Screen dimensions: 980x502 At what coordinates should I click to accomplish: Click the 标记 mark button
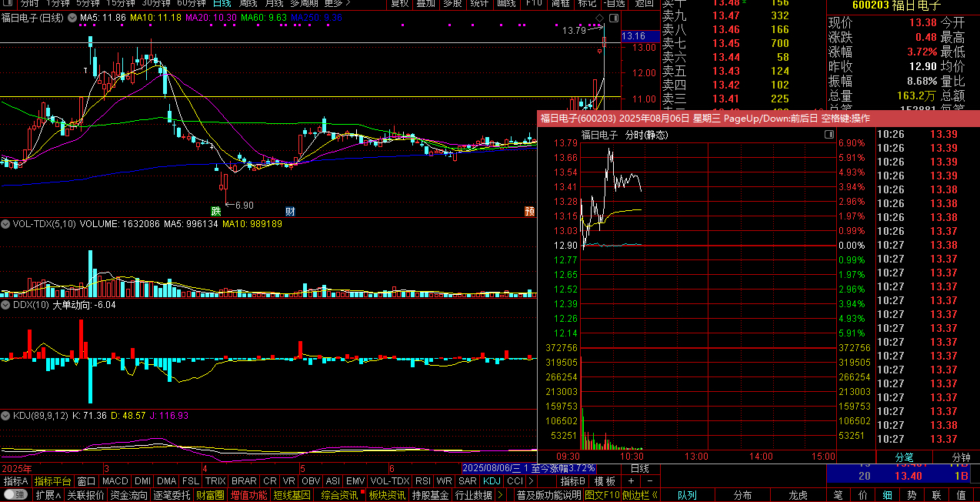[586, 3]
